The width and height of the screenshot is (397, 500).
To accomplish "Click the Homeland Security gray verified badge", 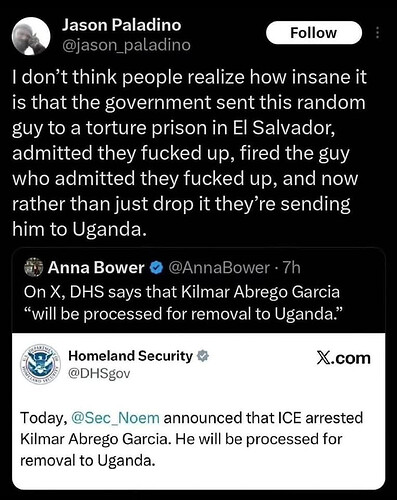I will point(203,356).
